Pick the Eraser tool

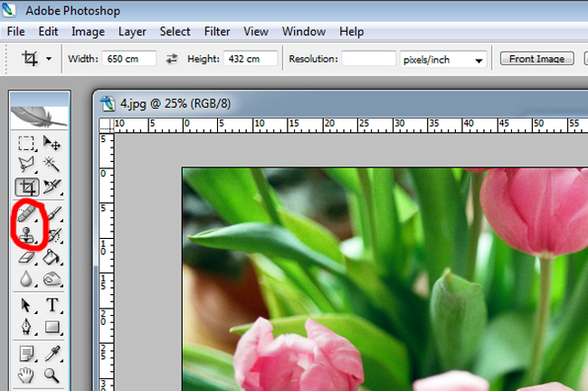pos(27,258)
